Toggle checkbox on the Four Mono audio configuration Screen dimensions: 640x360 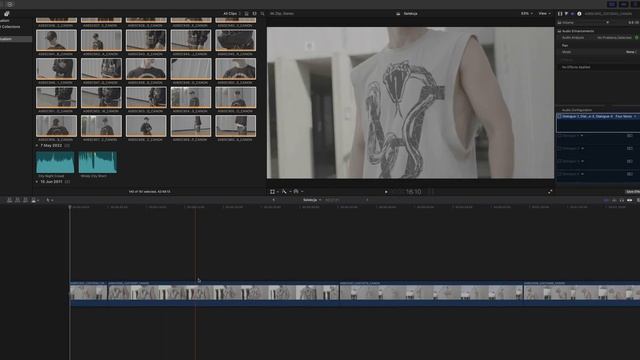[559, 116]
